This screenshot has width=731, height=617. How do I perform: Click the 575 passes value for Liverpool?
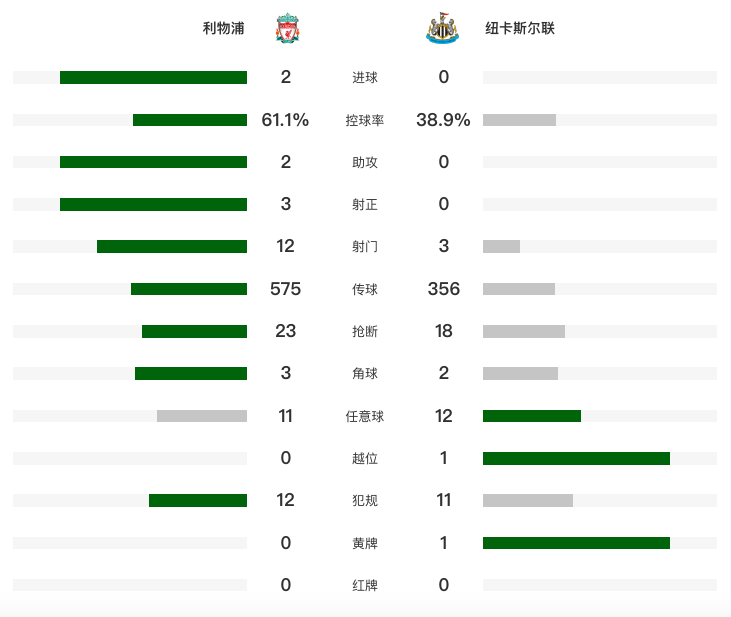285,289
